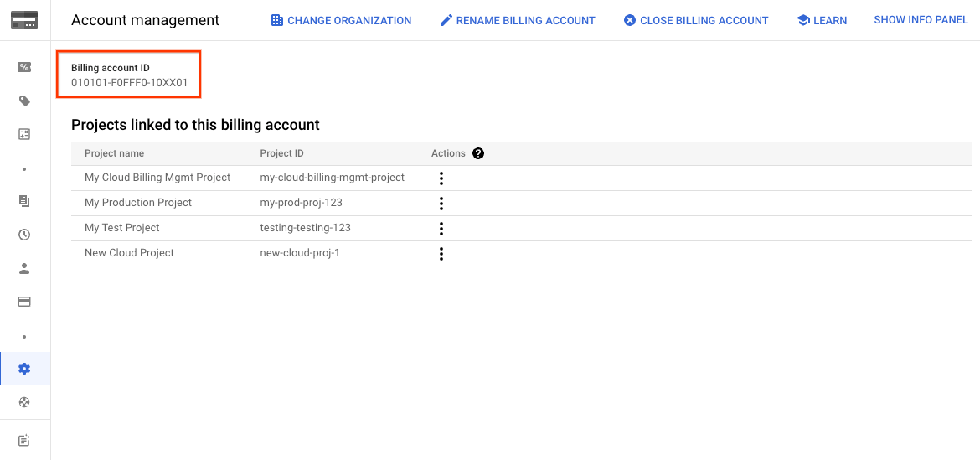Open the person icon in sidebar
Screen dimensions: 980x460
tap(24, 268)
